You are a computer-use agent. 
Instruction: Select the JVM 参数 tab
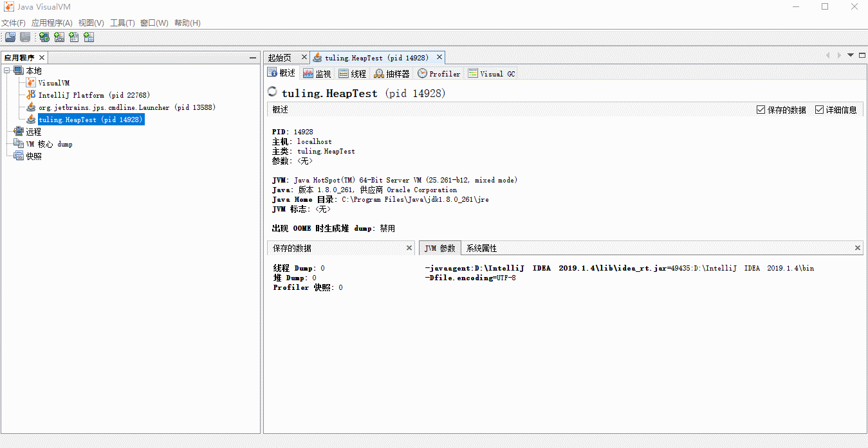440,248
